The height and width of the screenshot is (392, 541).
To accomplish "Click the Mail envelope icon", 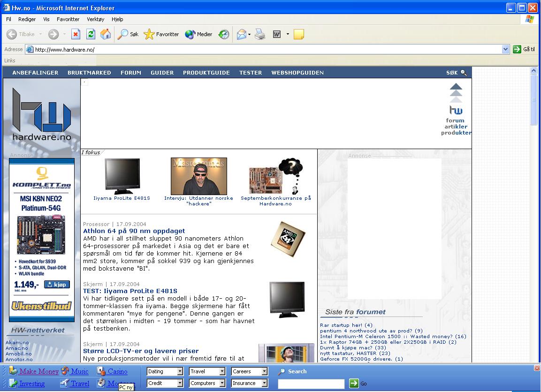I will point(242,34).
